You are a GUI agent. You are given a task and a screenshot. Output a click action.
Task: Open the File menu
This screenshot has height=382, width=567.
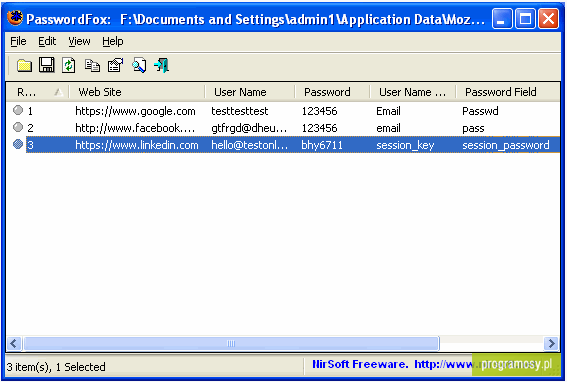click(x=18, y=42)
